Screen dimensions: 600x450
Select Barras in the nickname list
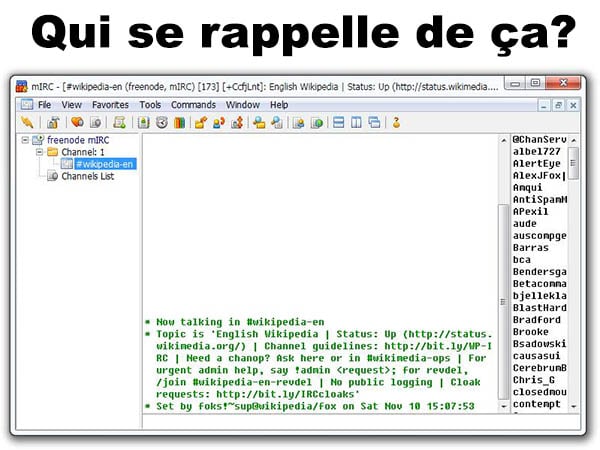point(530,248)
